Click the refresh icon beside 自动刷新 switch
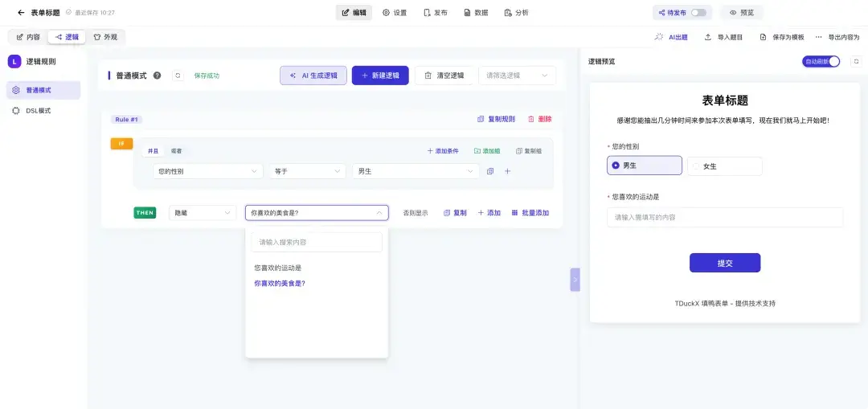 [x=857, y=61]
